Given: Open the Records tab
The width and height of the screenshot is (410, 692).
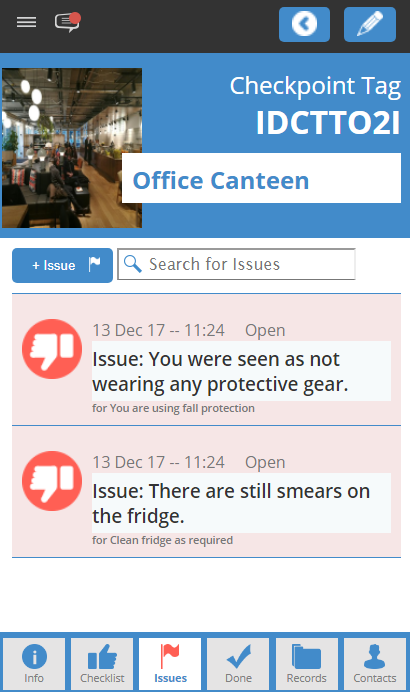Looking at the screenshot, I should (x=307, y=664).
